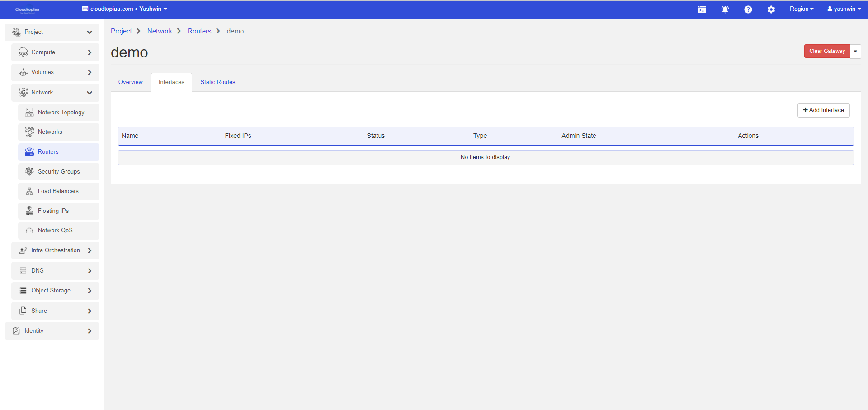Click the Network Topology sidebar icon
The width and height of the screenshot is (868, 410).
tap(29, 113)
